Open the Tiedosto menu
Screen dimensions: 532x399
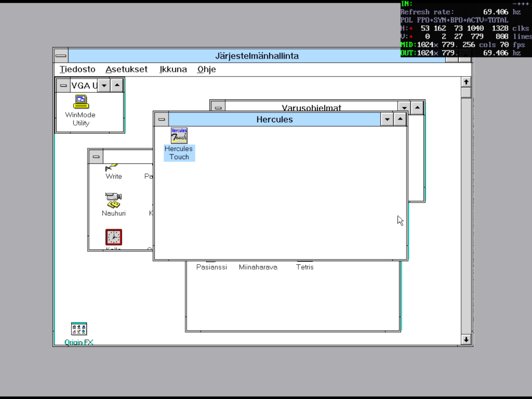(77, 69)
